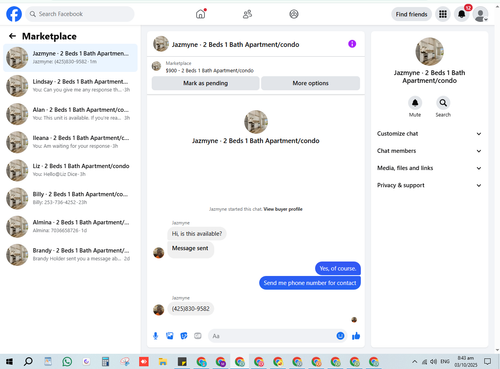
Task: Click the "Hi, is this available?" message
Action: pos(197,234)
